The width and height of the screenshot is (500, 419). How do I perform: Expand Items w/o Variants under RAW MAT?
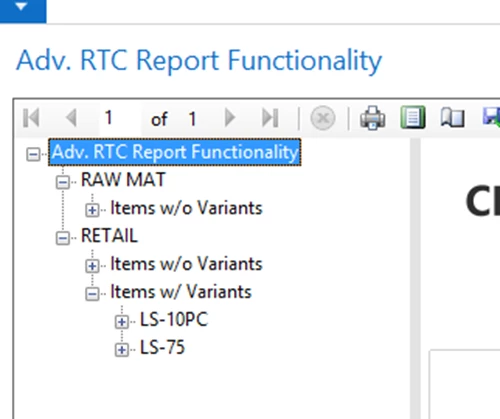click(92, 210)
